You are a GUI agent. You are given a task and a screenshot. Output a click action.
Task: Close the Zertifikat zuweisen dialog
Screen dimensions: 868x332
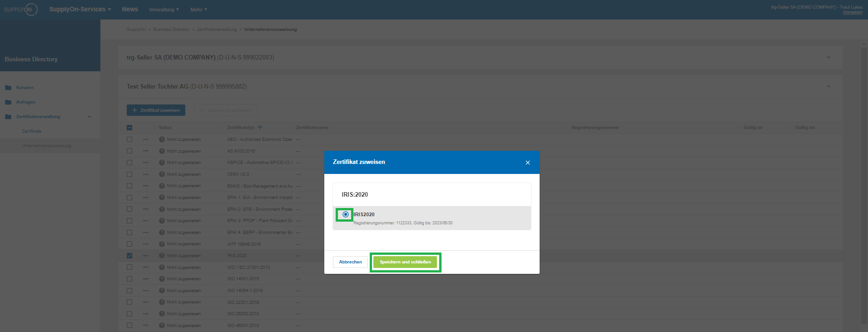[x=528, y=163]
